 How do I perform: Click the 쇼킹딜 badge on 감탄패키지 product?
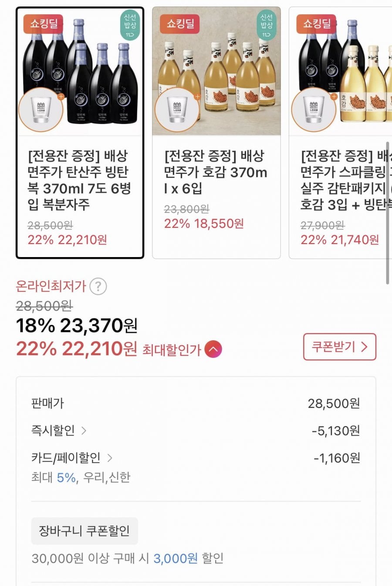point(317,24)
